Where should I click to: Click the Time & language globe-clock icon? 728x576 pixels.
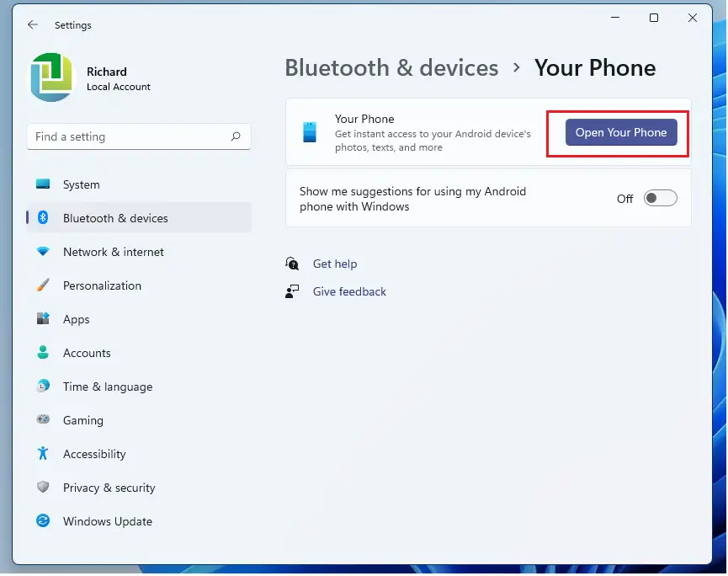[43, 386]
